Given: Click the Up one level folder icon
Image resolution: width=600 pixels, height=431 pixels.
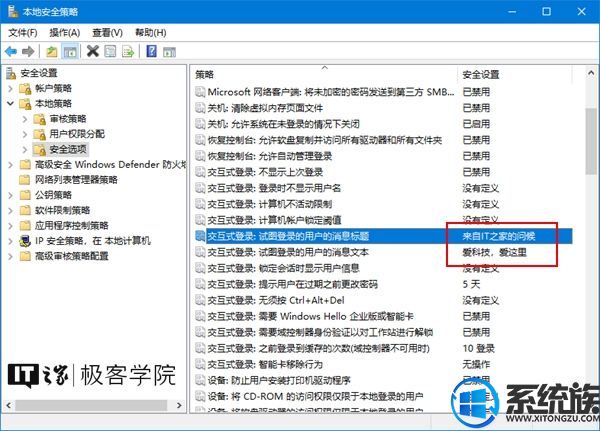Looking at the screenshot, I should (52, 51).
